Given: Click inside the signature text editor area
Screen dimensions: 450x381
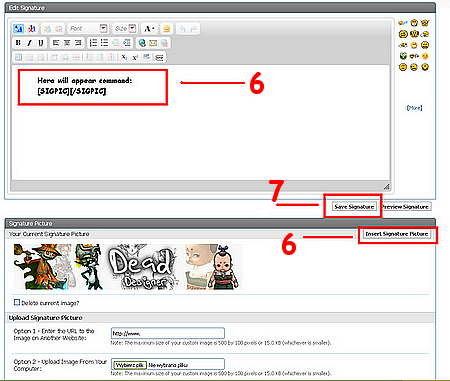Looking at the screenshot, I should (x=201, y=123).
